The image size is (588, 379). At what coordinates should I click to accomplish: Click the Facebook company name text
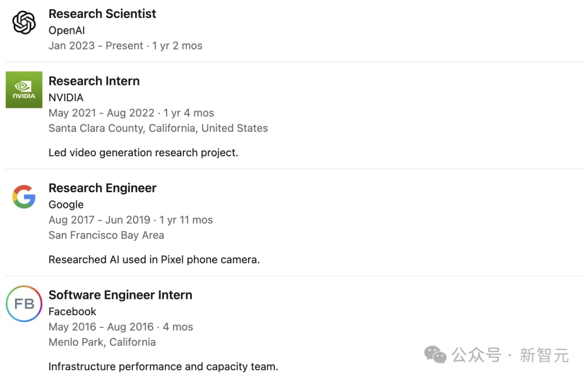tap(72, 311)
